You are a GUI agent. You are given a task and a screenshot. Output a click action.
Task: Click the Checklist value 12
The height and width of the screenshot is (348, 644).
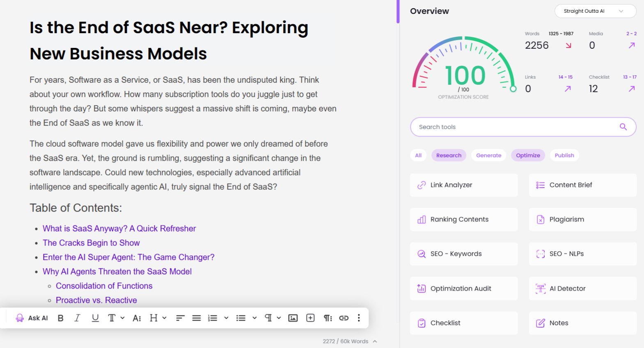point(594,89)
